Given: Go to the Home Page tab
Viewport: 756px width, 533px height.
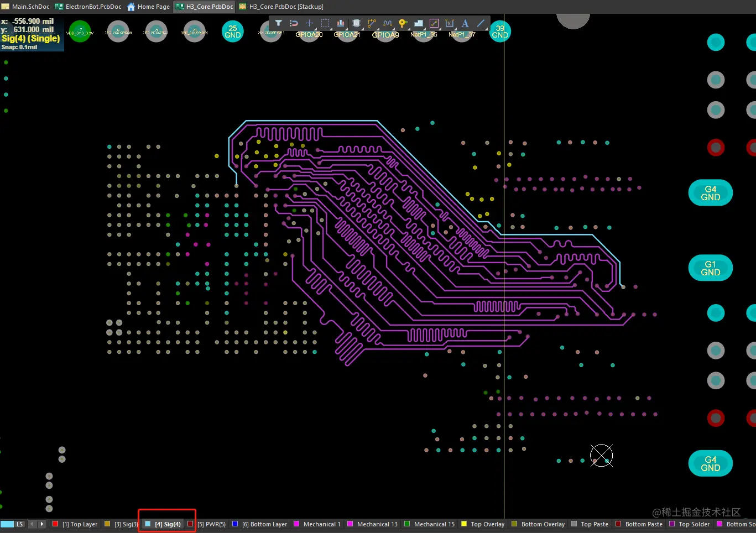Looking at the screenshot, I should tap(149, 7).
